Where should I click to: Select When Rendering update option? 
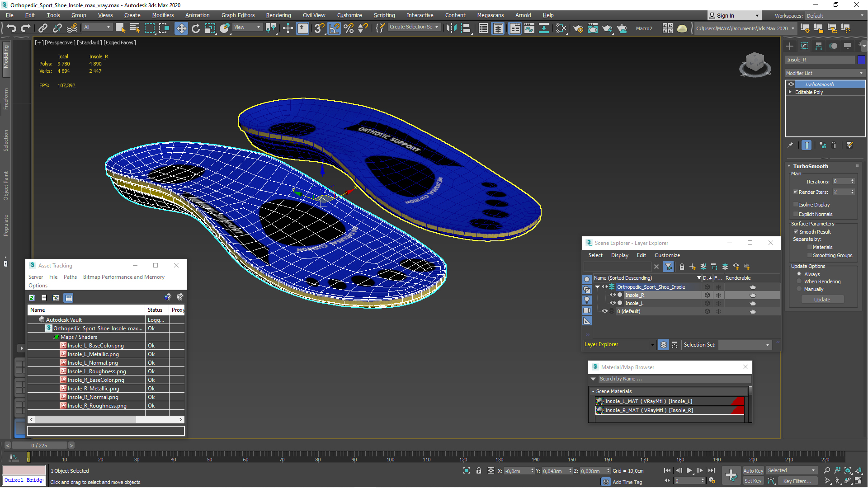(799, 281)
